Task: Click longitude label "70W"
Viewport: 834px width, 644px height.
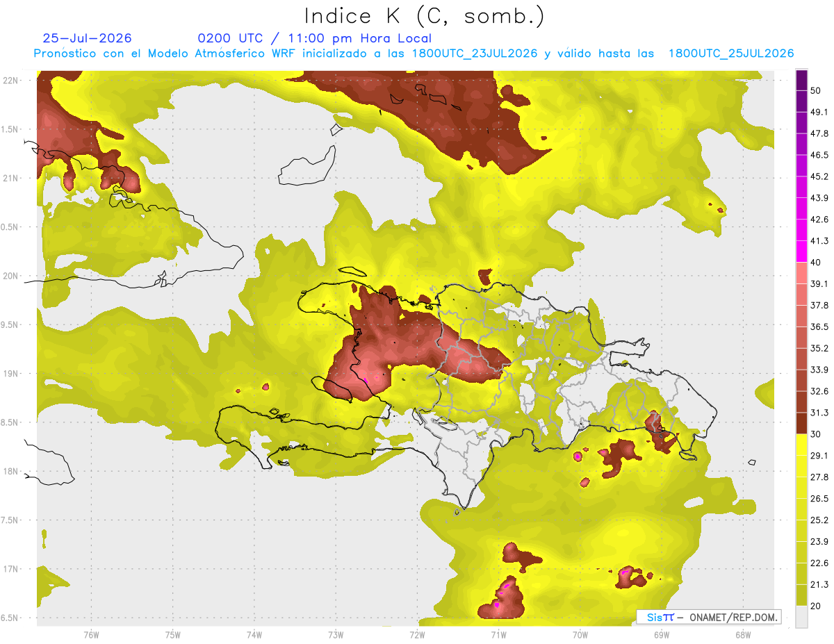Action: tap(580, 634)
